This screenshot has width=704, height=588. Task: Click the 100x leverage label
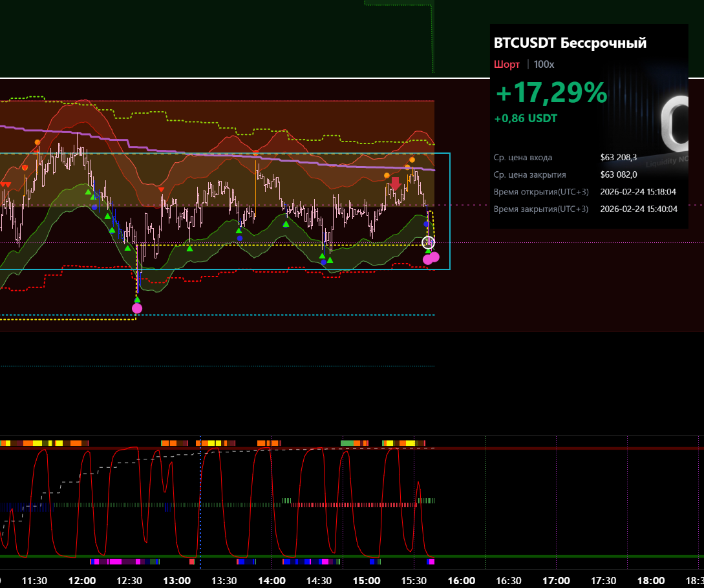click(x=544, y=65)
